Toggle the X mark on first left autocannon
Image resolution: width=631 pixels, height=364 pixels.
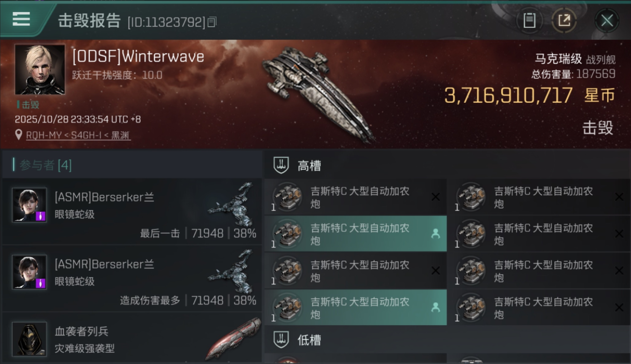coord(435,197)
